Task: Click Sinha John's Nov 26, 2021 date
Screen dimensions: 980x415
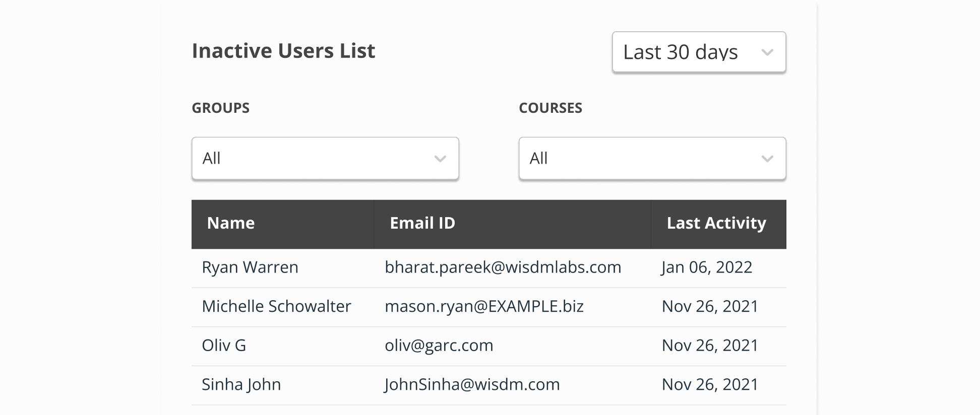Action: point(710,385)
